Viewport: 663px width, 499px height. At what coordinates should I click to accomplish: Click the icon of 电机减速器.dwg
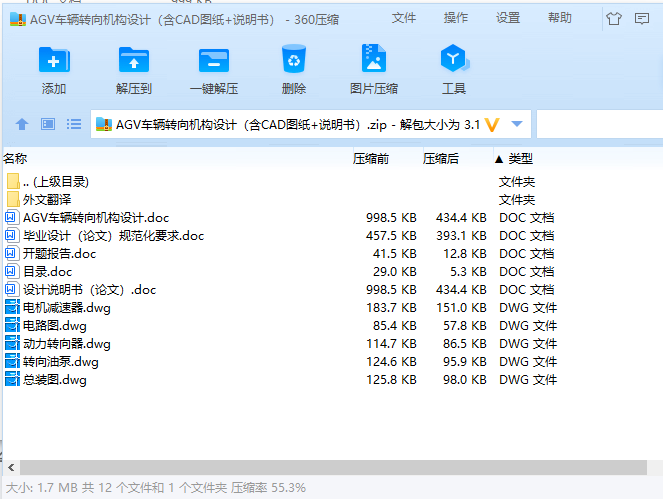(12, 307)
